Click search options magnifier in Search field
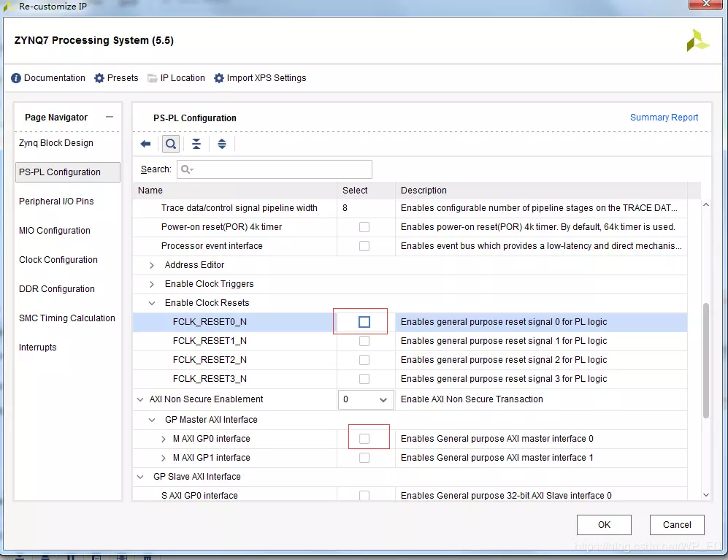This screenshot has width=728, height=560. 187,169
